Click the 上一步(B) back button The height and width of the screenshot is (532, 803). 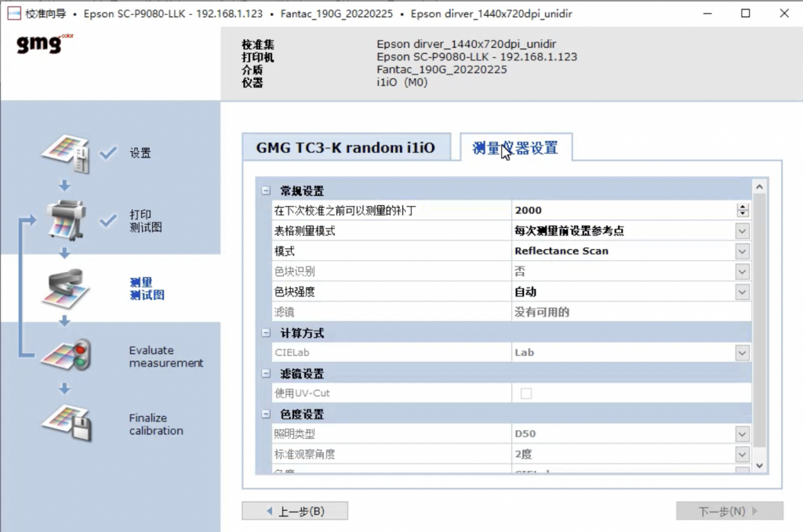(295, 511)
